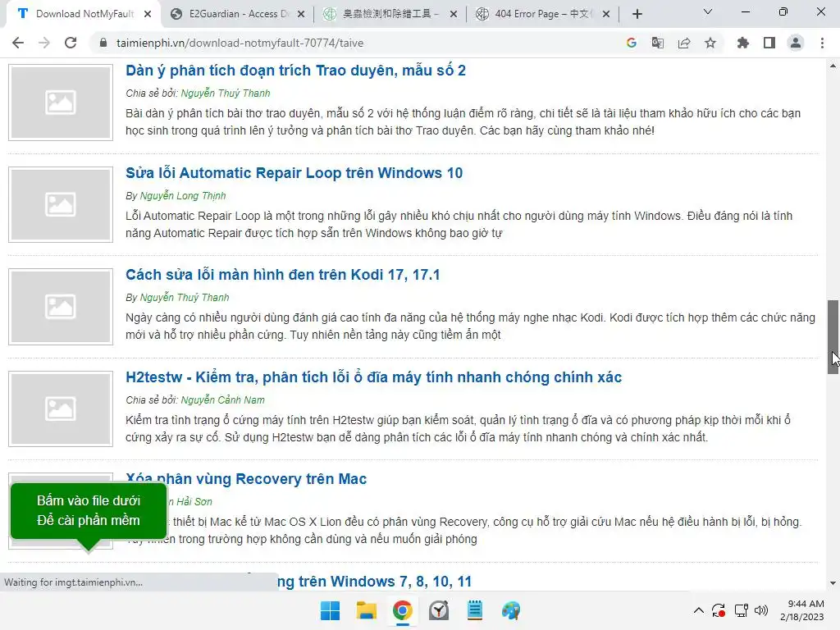Close the 404 Error Page tab
840x630 pixels.
[606, 14]
